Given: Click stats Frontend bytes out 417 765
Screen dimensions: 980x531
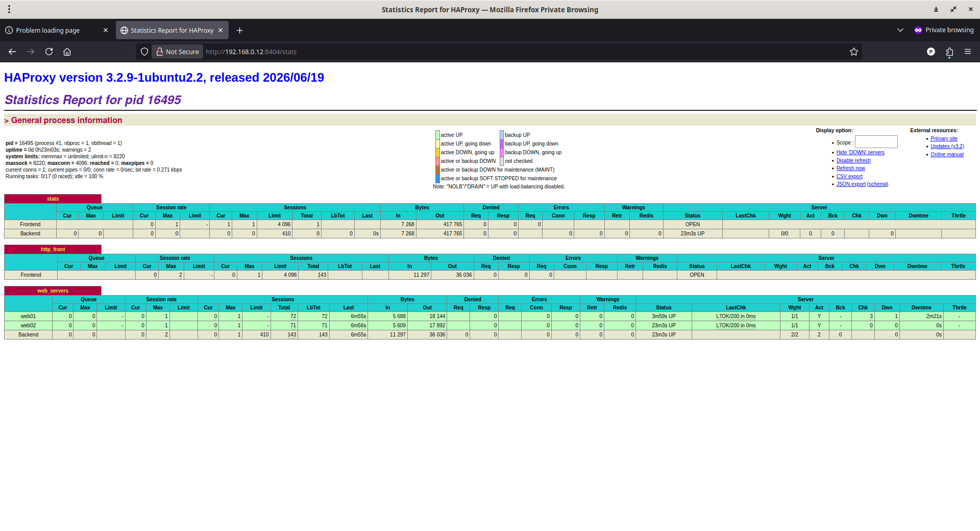Looking at the screenshot, I should tap(439, 224).
